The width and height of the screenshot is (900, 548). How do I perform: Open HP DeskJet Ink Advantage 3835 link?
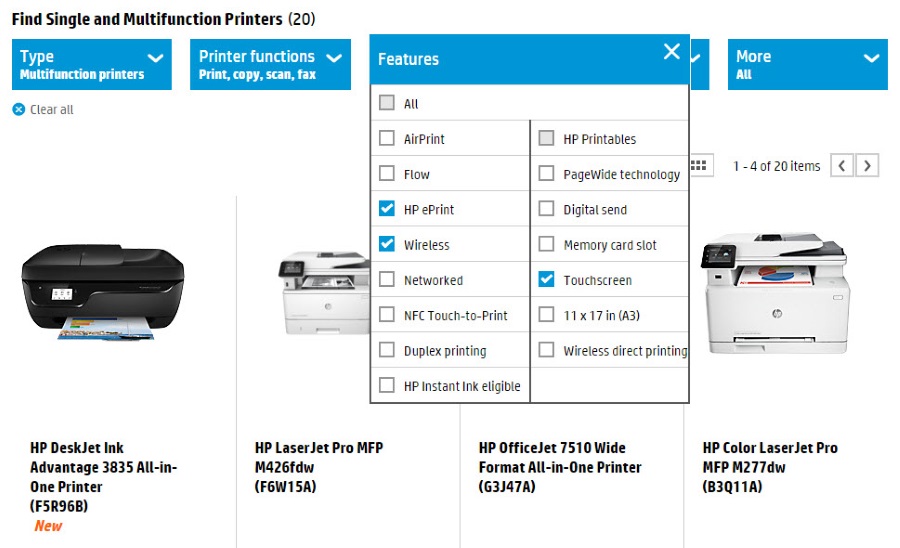pyautogui.click(x=104, y=467)
